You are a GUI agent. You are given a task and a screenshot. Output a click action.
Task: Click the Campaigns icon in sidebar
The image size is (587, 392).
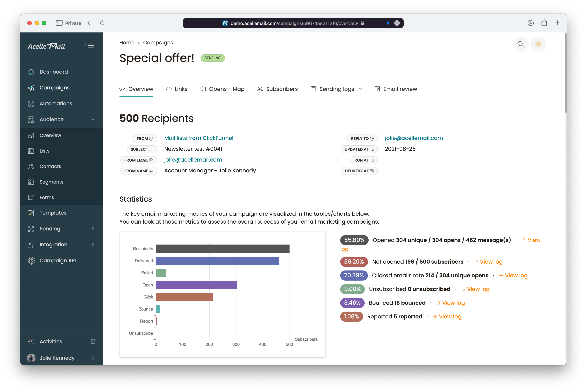click(x=31, y=87)
